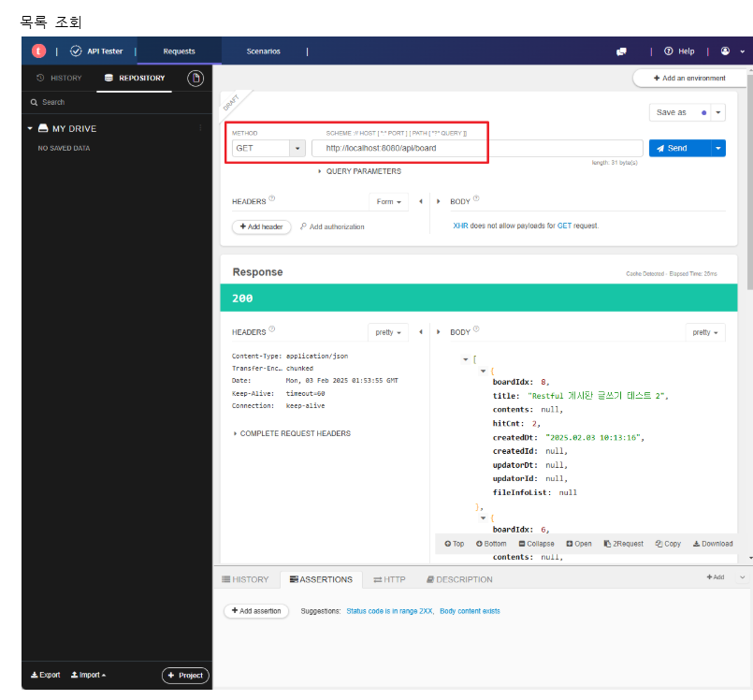Select bottom HISTORY tab
The width and height of the screenshot is (753, 700).
[245, 579]
